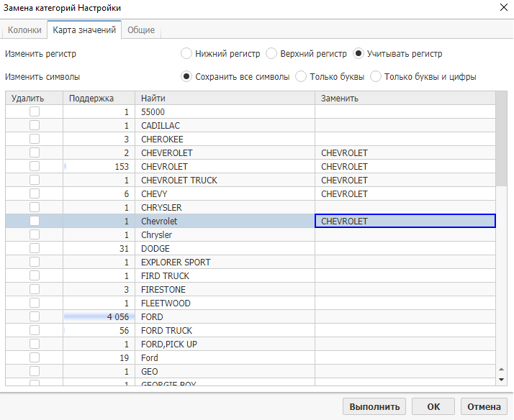This screenshot has width=514, height=420.
Task: Edit the replace cell for the CHRYSLER row
Action: (x=405, y=208)
